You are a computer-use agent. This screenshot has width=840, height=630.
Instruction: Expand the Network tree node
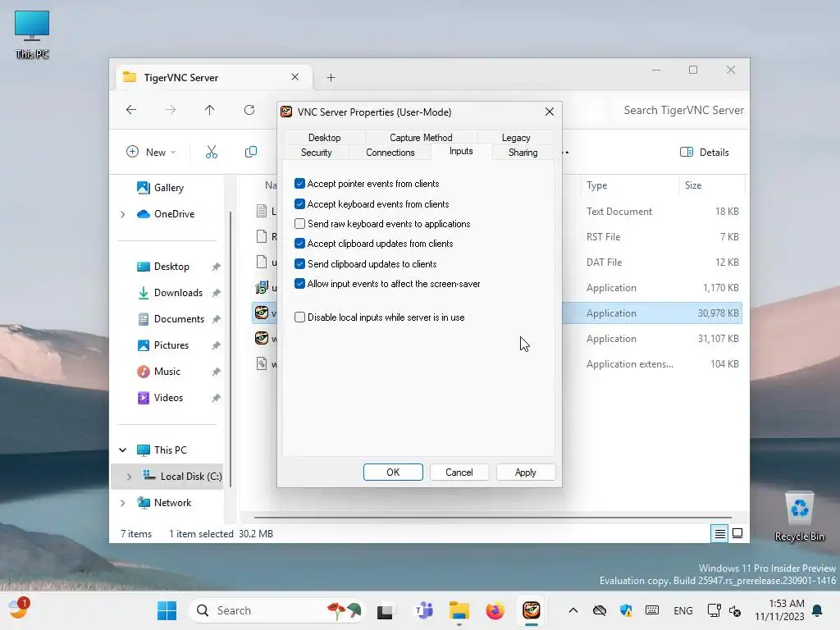[123, 503]
